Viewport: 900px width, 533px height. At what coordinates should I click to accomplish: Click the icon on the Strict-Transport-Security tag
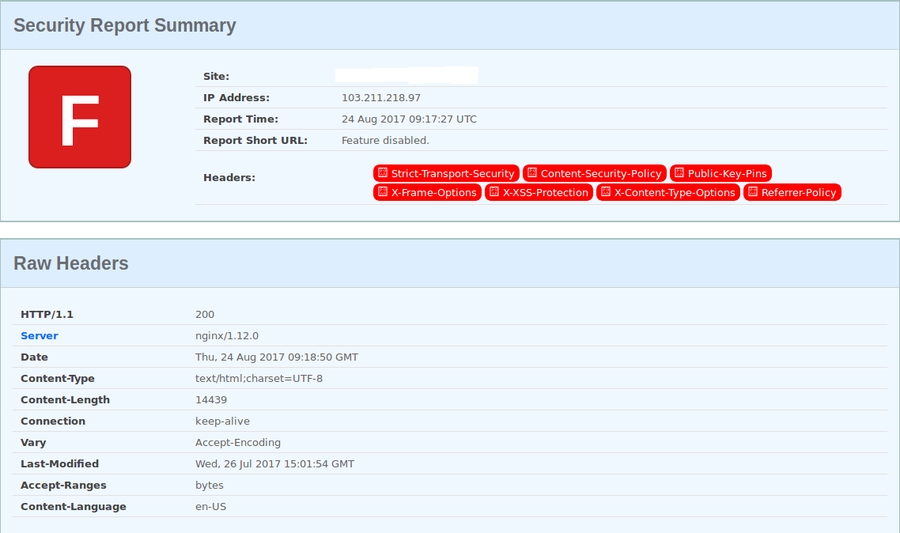tap(382, 173)
